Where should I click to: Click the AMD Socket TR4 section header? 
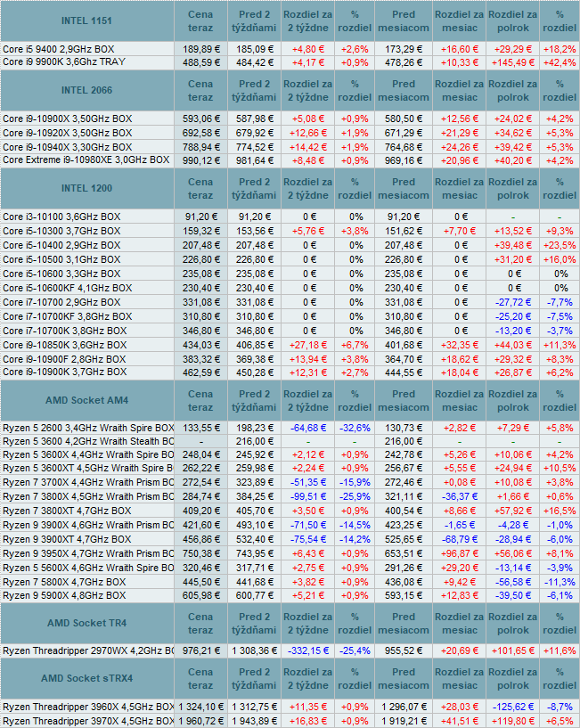pos(86,623)
